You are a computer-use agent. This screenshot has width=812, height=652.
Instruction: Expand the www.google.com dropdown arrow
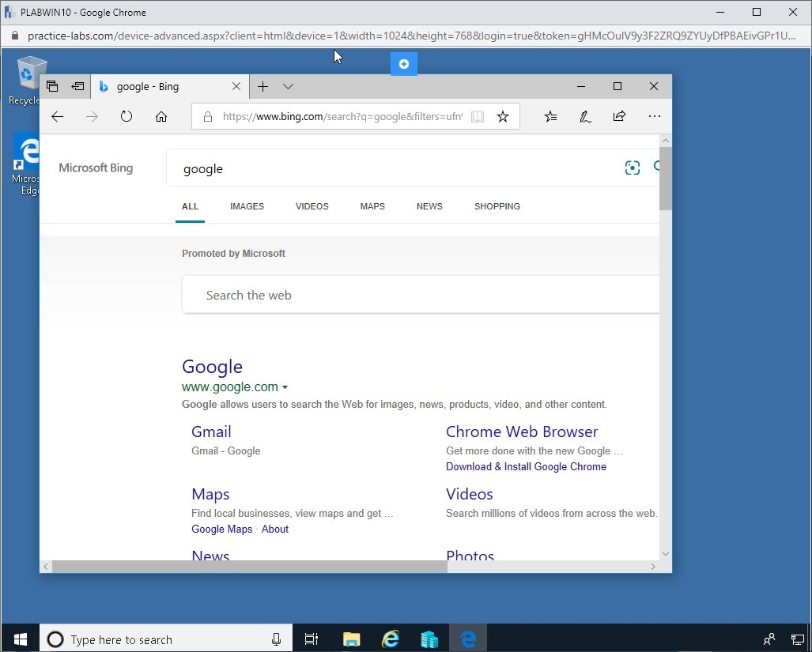point(285,387)
